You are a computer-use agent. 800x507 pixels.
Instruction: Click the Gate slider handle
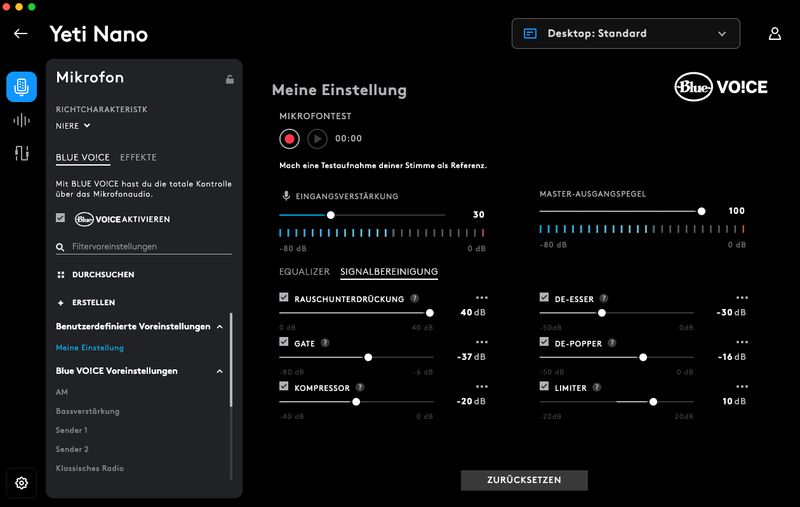(x=368, y=358)
